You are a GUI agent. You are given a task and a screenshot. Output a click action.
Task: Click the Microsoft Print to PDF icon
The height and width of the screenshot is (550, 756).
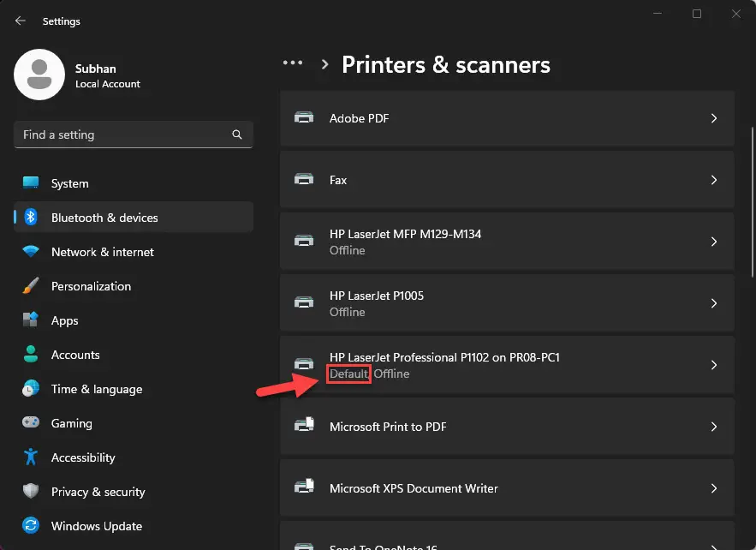point(303,427)
